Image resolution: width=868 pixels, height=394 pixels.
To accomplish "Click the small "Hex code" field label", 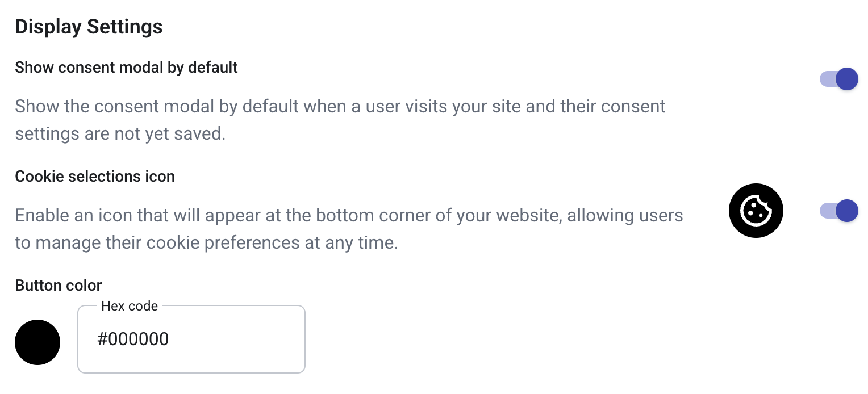I will [130, 306].
